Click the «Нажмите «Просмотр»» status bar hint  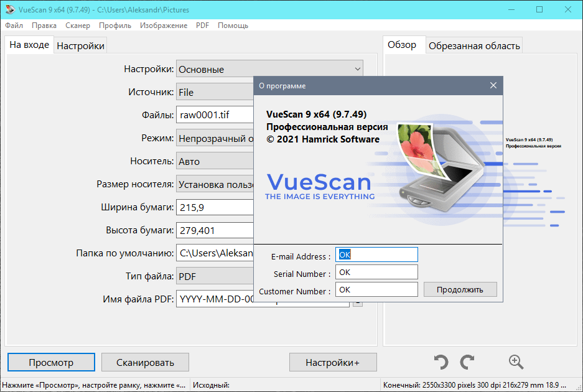click(x=94, y=385)
